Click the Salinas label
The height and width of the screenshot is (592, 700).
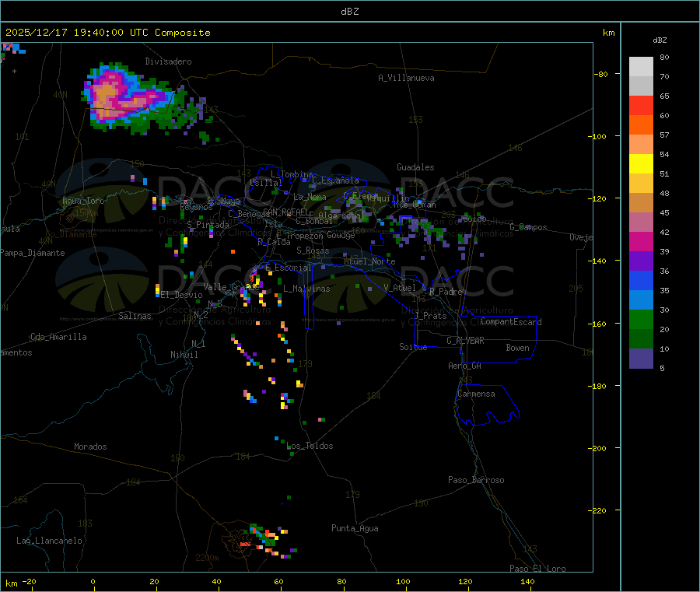click(135, 316)
